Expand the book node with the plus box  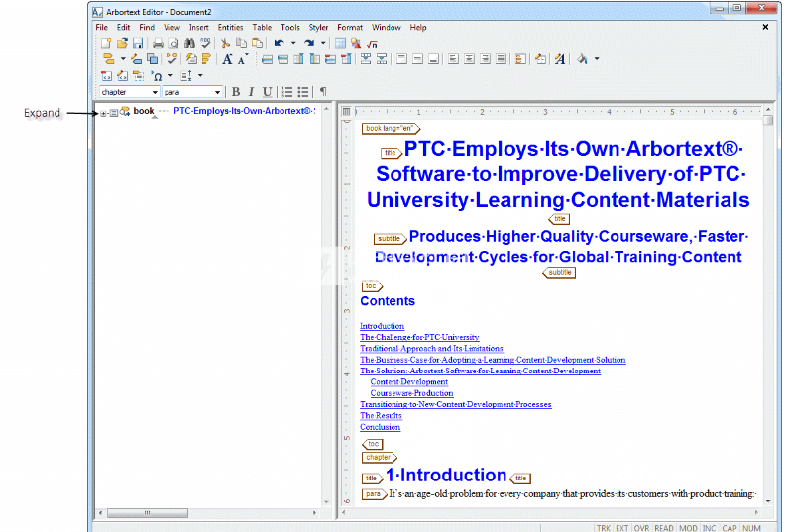[x=103, y=114]
